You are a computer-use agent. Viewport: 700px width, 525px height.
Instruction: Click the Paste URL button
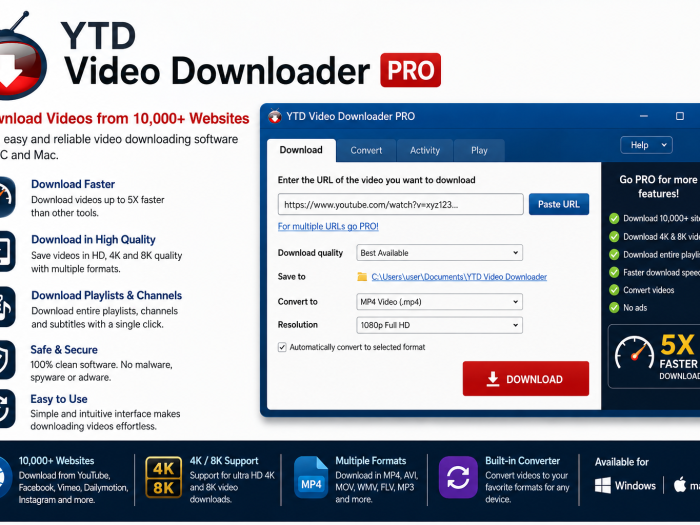tap(559, 204)
